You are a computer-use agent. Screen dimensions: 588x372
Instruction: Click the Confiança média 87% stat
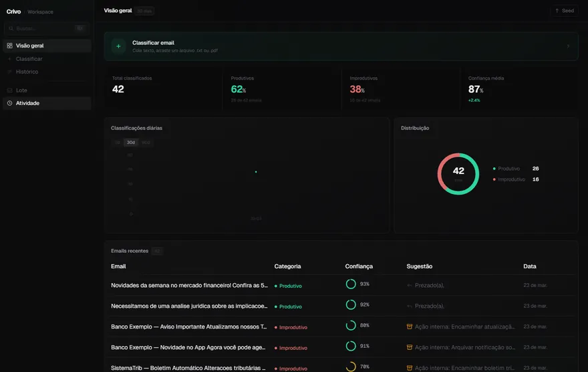point(476,90)
